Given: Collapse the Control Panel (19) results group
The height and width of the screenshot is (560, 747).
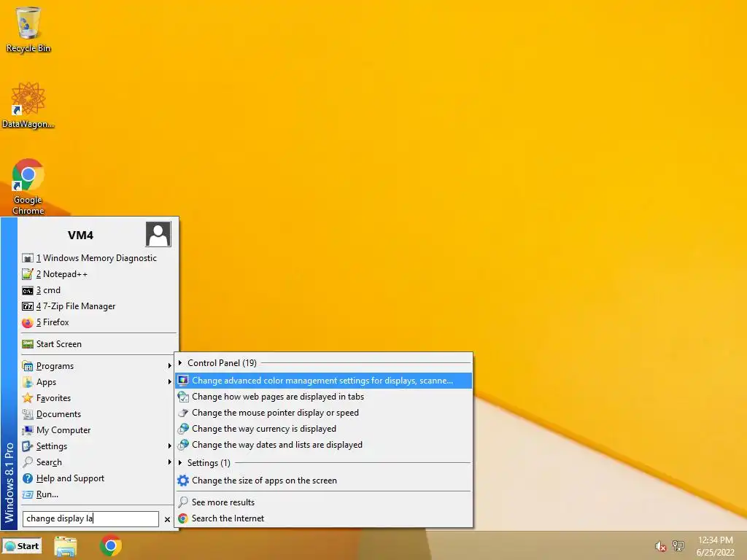Looking at the screenshot, I should tap(180, 363).
